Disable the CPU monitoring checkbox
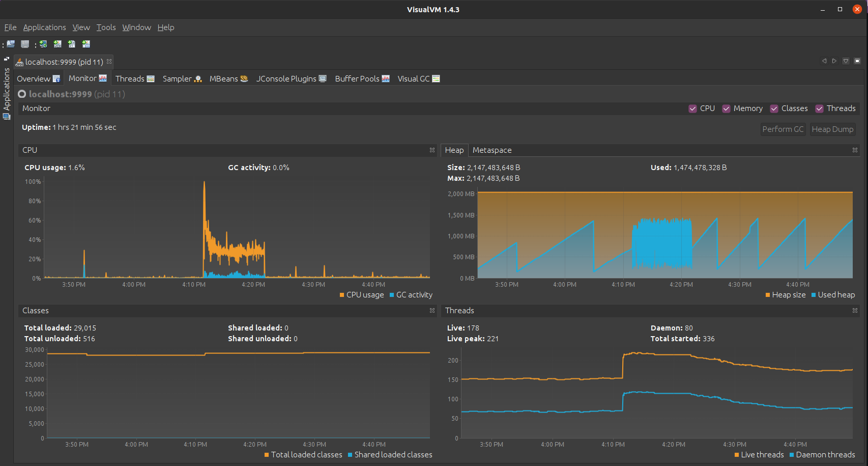The height and width of the screenshot is (466, 868). [x=692, y=108]
